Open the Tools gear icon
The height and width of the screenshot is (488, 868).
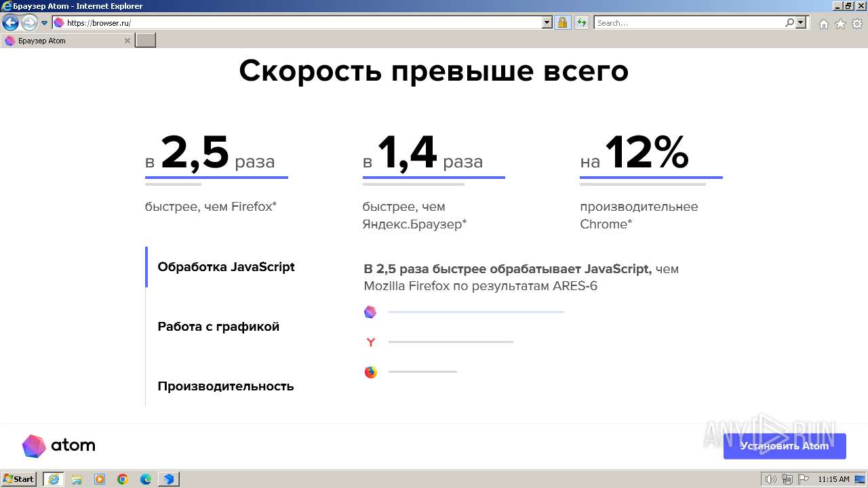click(857, 24)
